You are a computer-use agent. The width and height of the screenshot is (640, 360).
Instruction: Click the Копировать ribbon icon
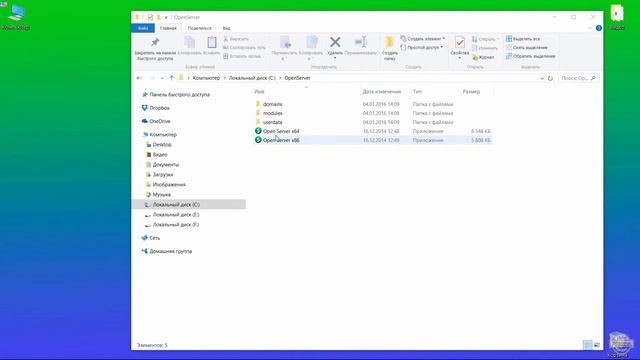coord(189,46)
